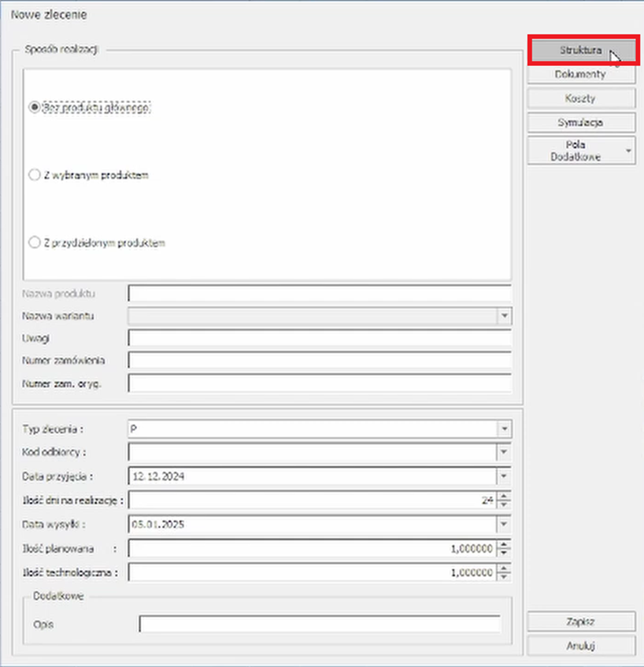Expand the Pola Dodatkowe dropdown arrow

tap(628, 150)
